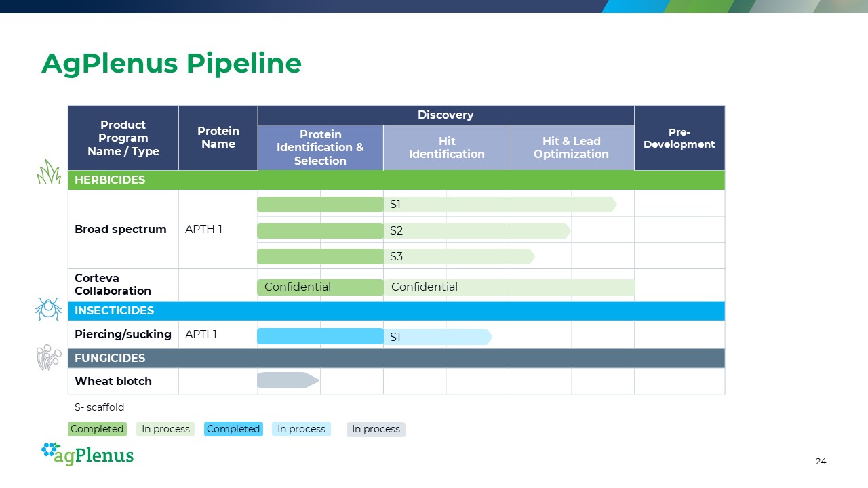Screen dimensions: 868x488
Task: Choose the light blue In process legend swatch
Action: coord(301,429)
